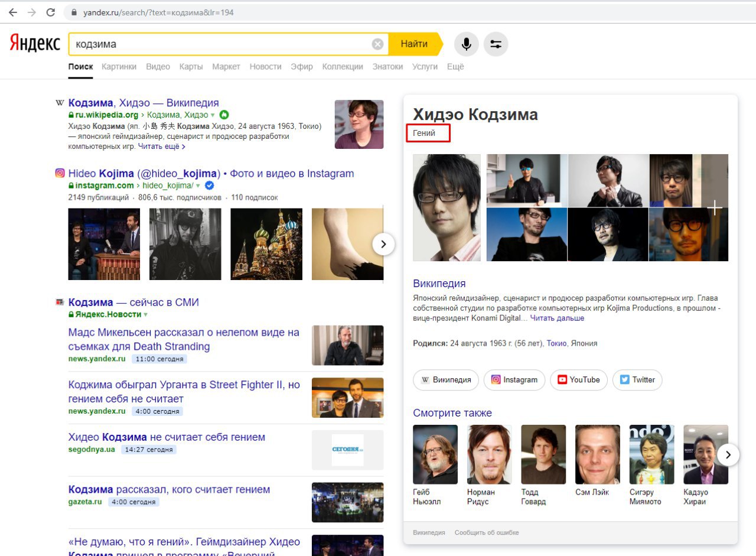
Task: Open search settings sliders icon
Action: coord(496,44)
